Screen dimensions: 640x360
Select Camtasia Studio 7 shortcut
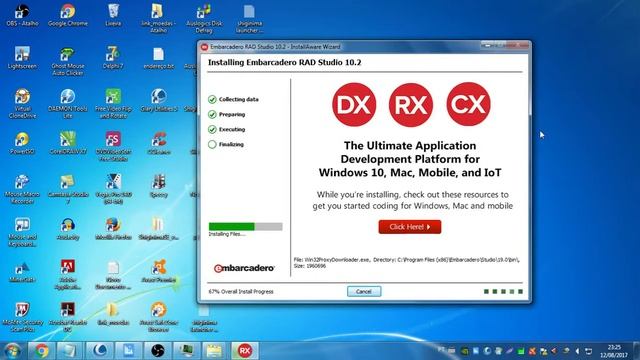tap(68, 189)
